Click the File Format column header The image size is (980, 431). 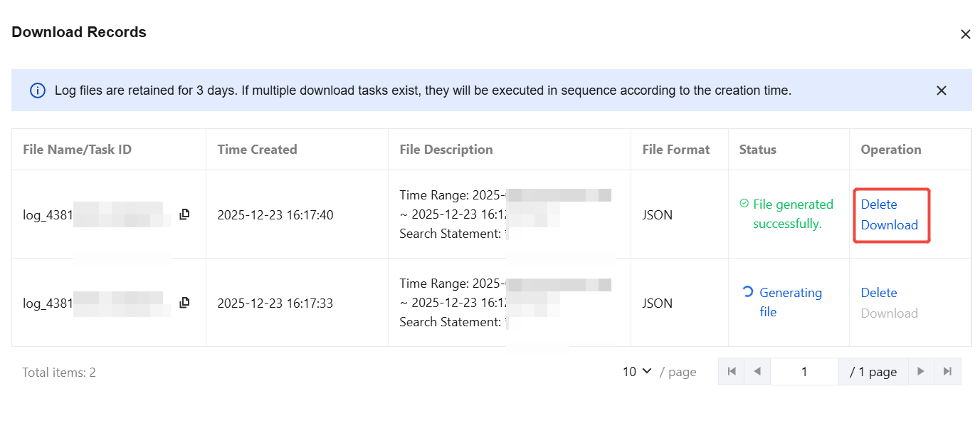(x=675, y=150)
